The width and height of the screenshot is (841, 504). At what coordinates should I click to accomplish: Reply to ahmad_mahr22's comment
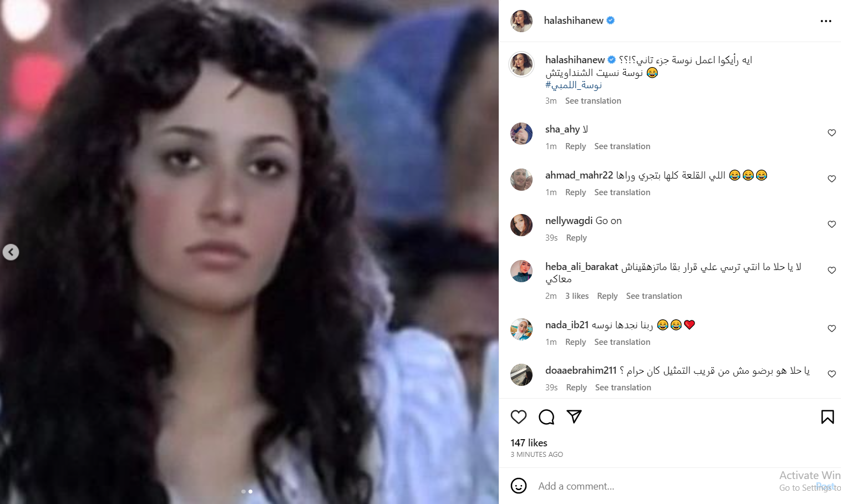[x=575, y=192]
